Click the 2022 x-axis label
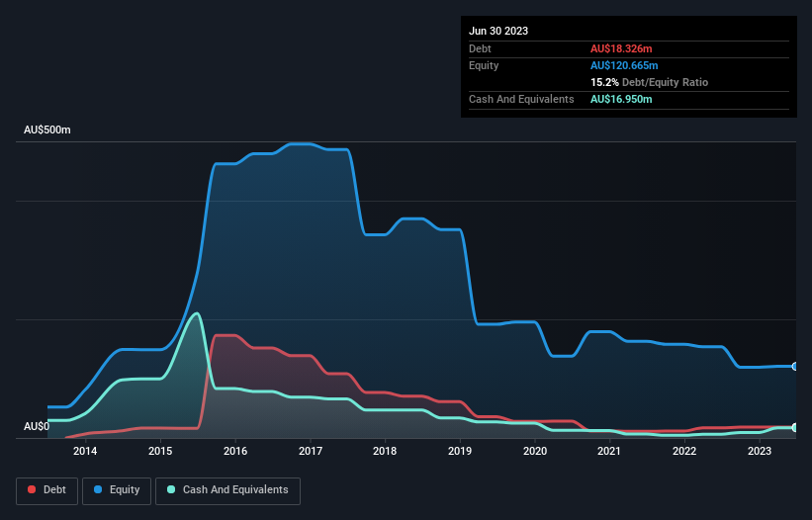 pos(684,451)
